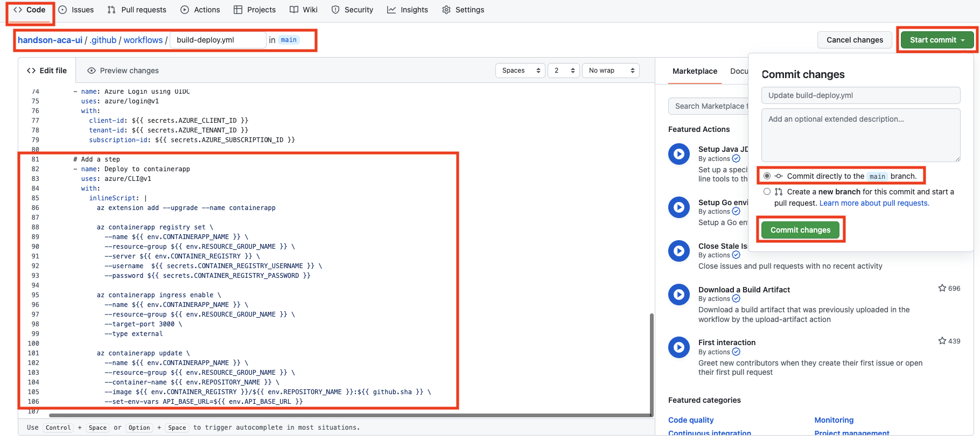Click the handson-aca-ui breadcrumb link
Screen dimensions: 980x441
pyautogui.click(x=50, y=40)
